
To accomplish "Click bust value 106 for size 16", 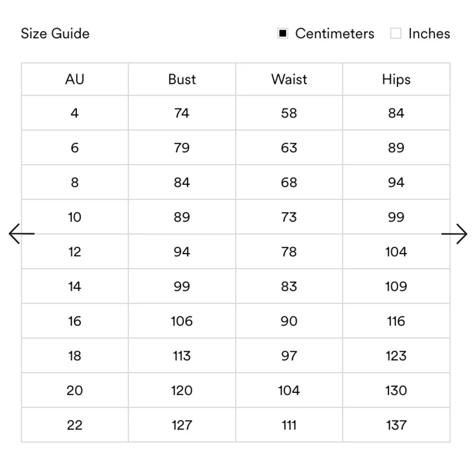I will point(182,321).
